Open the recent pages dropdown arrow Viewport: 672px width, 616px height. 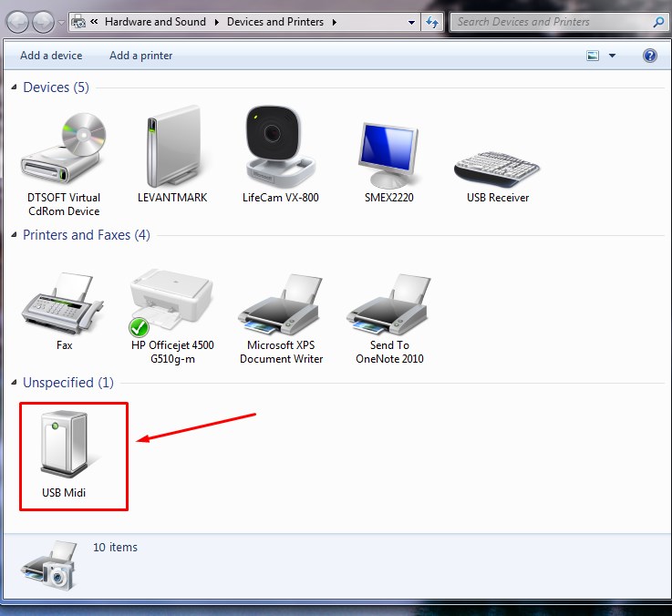(x=62, y=22)
